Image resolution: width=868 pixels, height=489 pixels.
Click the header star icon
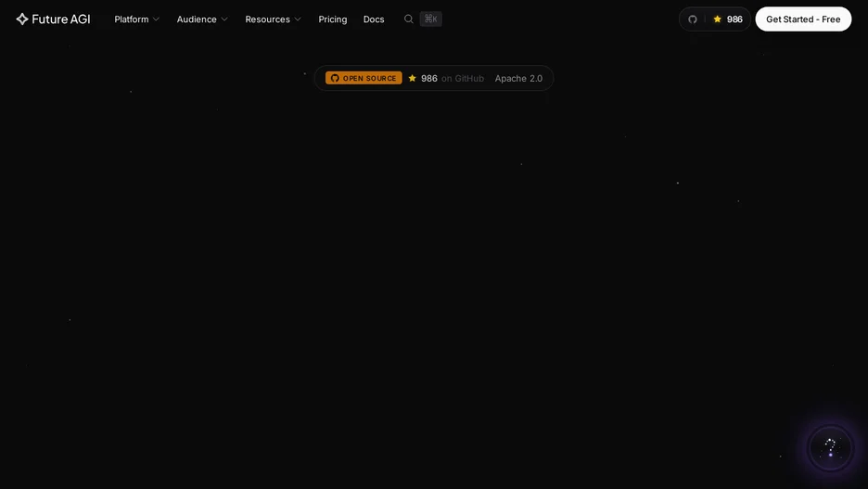[x=718, y=19]
